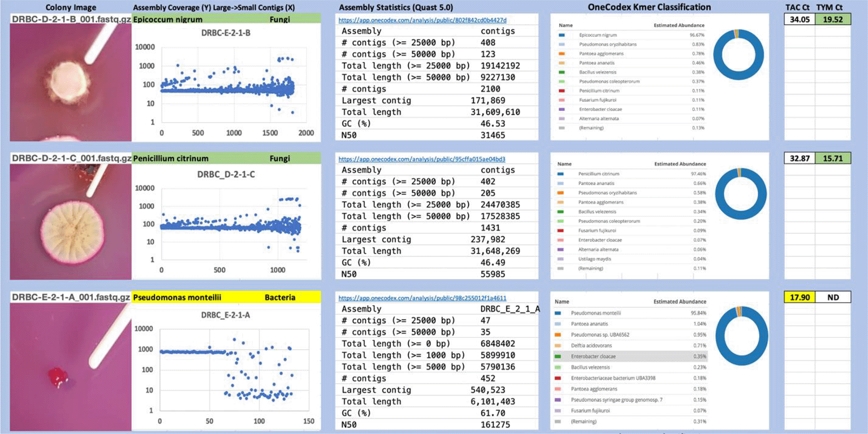
Task: Click the yellow TAC Ct cell showing 17.90
Action: click(x=799, y=297)
